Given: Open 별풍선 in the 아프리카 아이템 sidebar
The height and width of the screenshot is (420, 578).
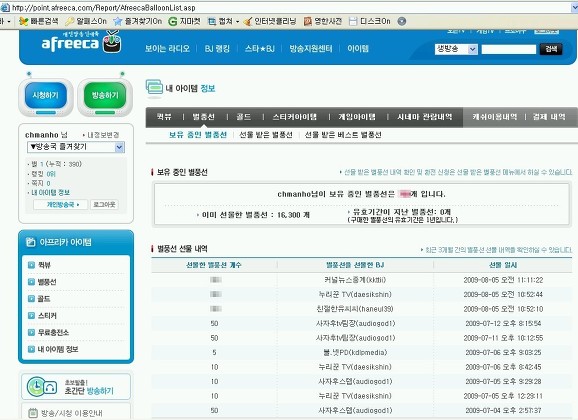Looking at the screenshot, I should [47, 282].
